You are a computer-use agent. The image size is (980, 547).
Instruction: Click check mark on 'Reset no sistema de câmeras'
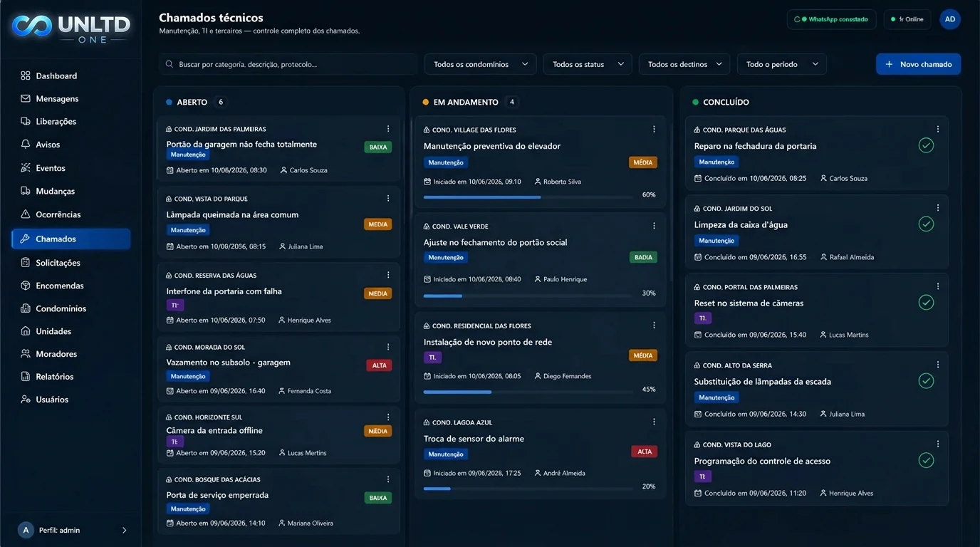pos(926,302)
